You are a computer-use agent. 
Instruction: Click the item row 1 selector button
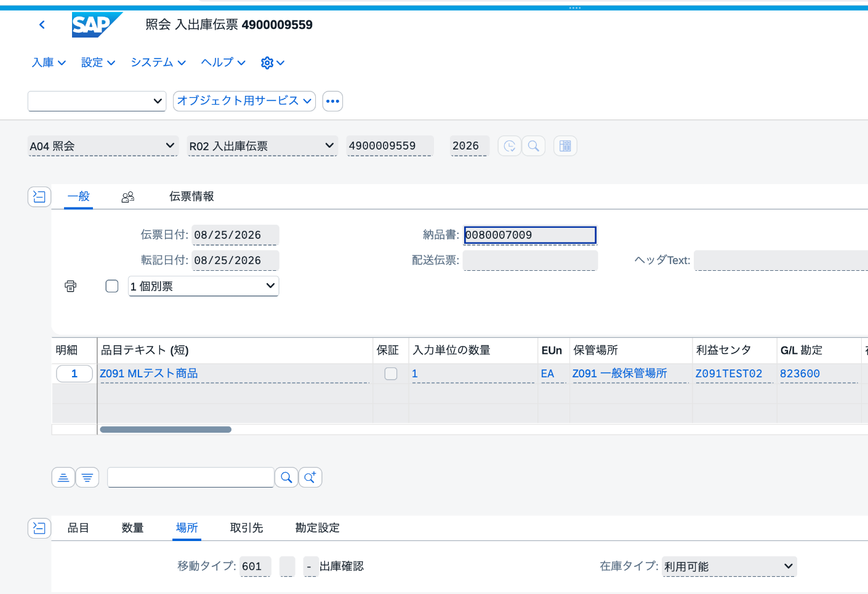click(74, 374)
